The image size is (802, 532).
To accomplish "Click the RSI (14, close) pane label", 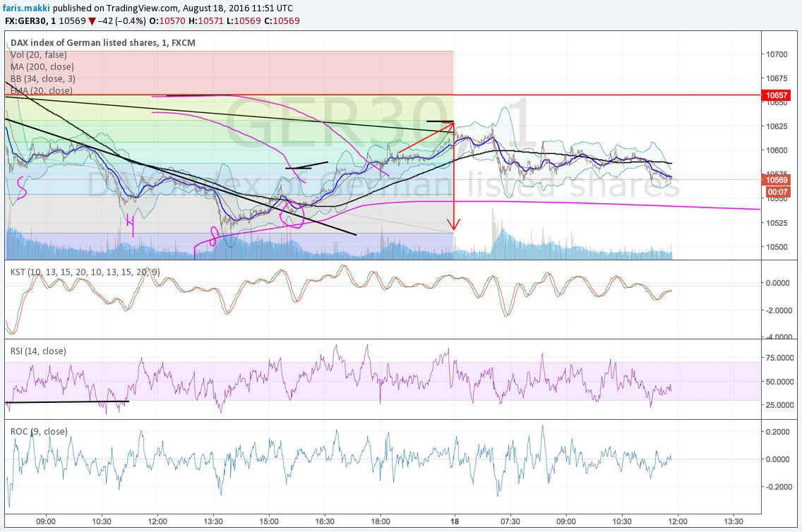I will (38, 351).
